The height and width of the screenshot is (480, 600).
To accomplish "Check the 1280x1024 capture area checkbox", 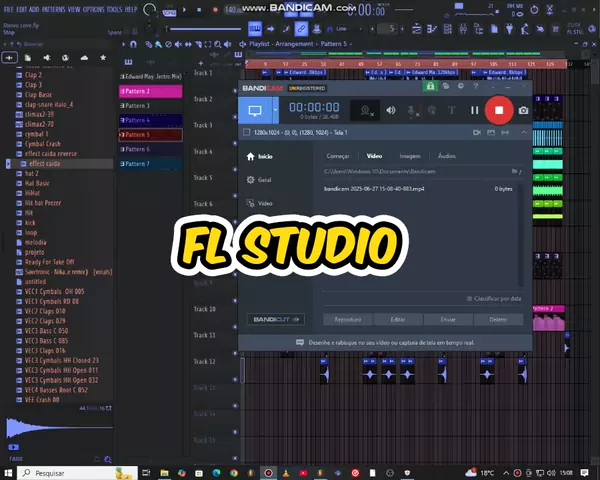I will [x=246, y=132].
